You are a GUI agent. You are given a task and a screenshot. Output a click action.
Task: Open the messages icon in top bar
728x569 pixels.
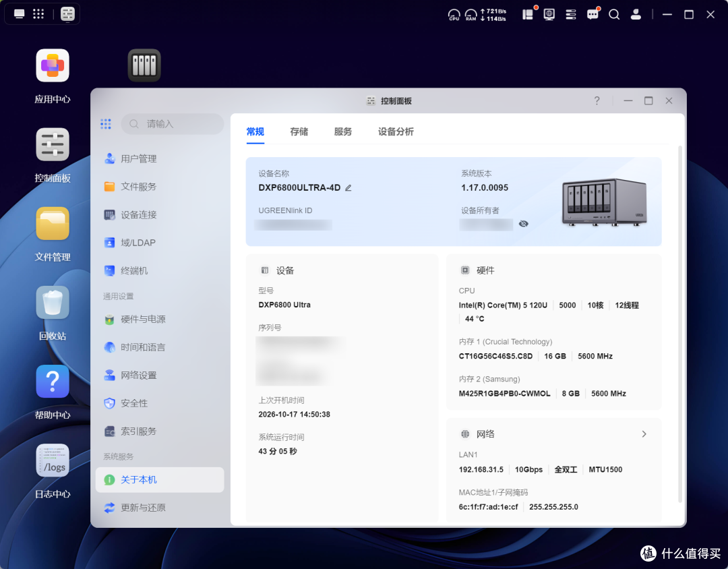[593, 14]
